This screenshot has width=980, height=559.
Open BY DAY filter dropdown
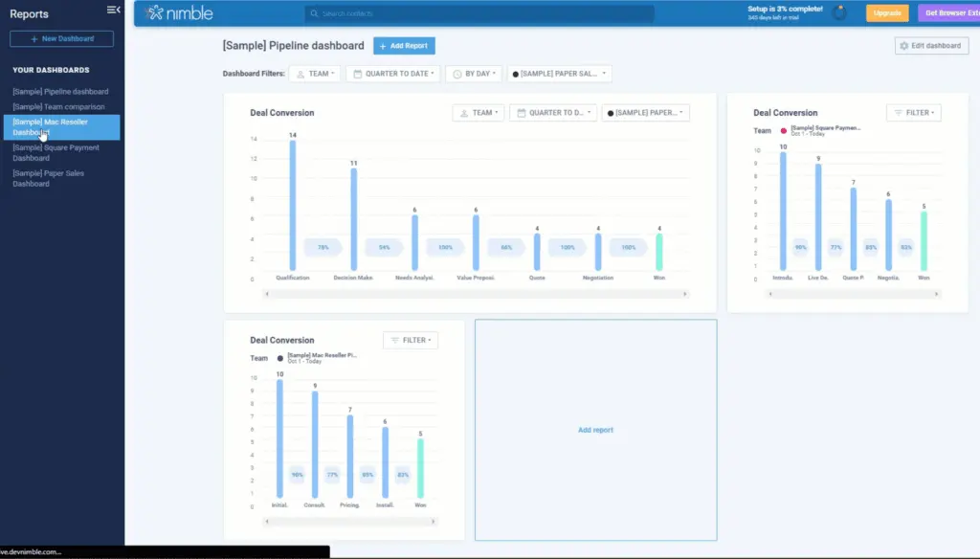click(x=474, y=74)
